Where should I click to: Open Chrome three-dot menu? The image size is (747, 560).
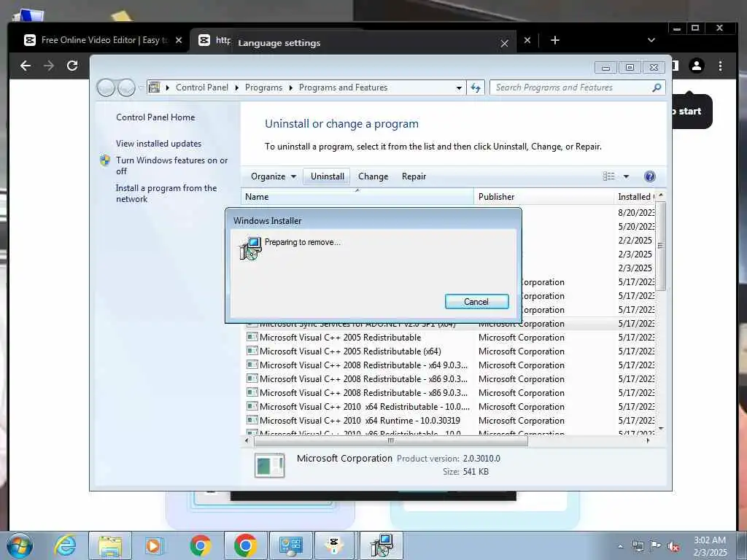click(x=720, y=66)
